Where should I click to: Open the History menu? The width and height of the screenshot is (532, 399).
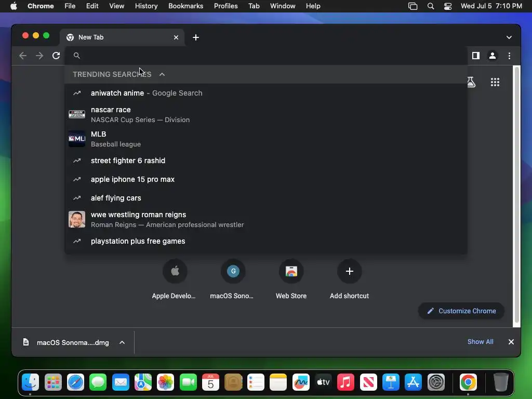click(x=146, y=6)
